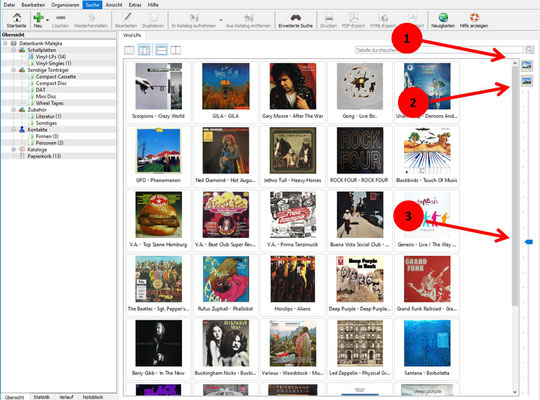The height and width of the screenshot is (400, 540).
Task: Switch to the Verlauf bottom tab
Action: click(x=66, y=397)
